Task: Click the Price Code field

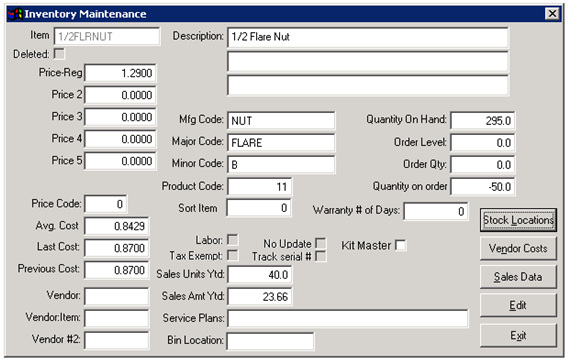Action: [x=106, y=204]
